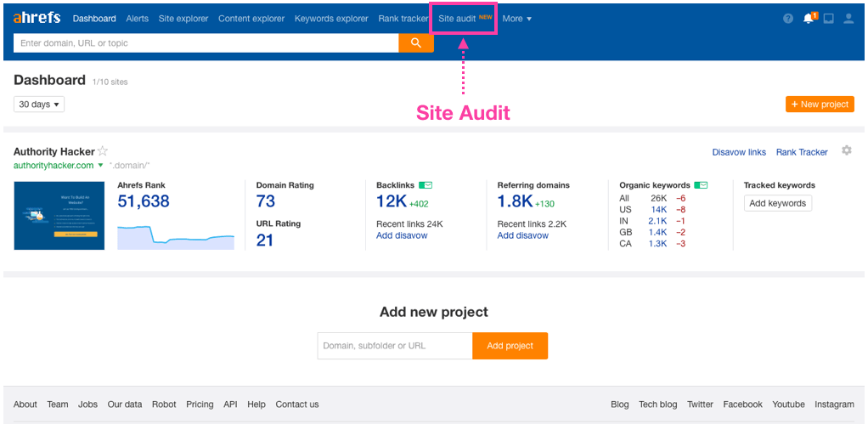Open authorityhacker.com domain link
The width and height of the screenshot is (868, 424).
(54, 166)
